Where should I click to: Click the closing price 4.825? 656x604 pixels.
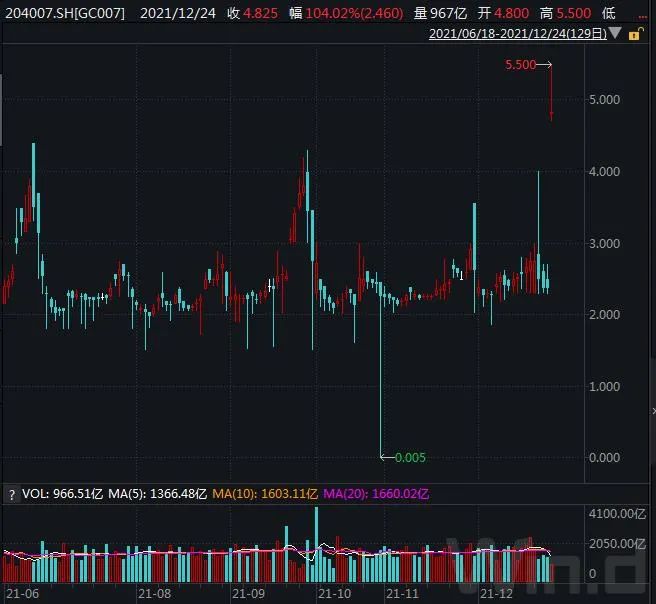tap(260, 13)
